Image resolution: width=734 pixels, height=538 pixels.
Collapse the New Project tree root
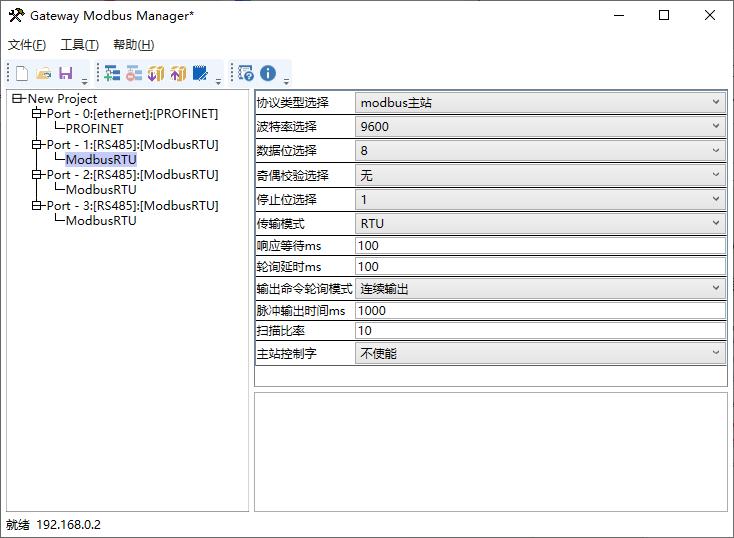(18, 98)
